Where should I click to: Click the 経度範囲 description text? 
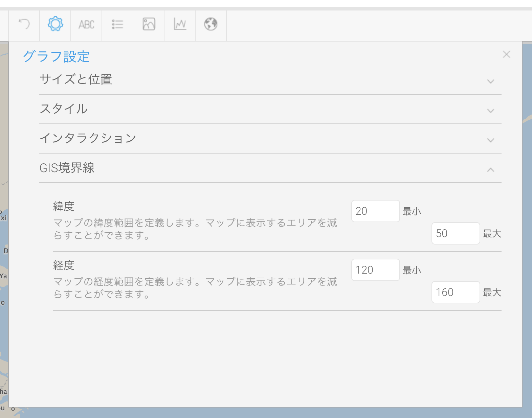(195, 288)
